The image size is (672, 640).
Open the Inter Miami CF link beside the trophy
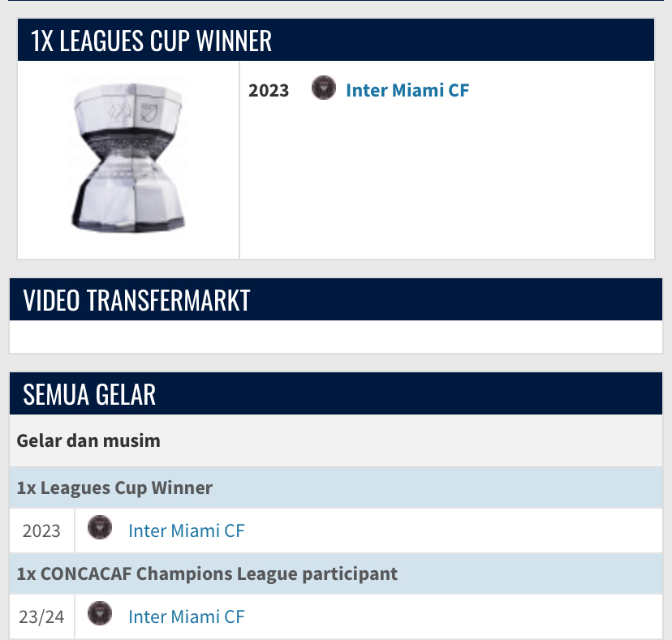pos(407,90)
